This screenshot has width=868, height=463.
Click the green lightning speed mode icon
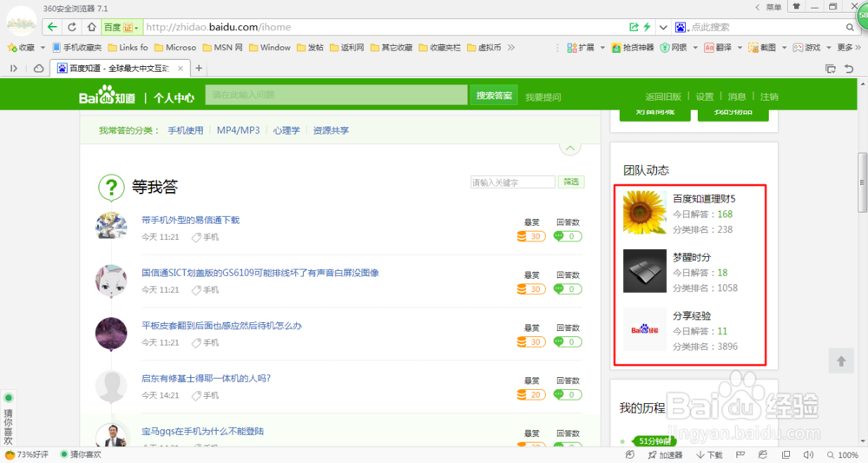647,27
